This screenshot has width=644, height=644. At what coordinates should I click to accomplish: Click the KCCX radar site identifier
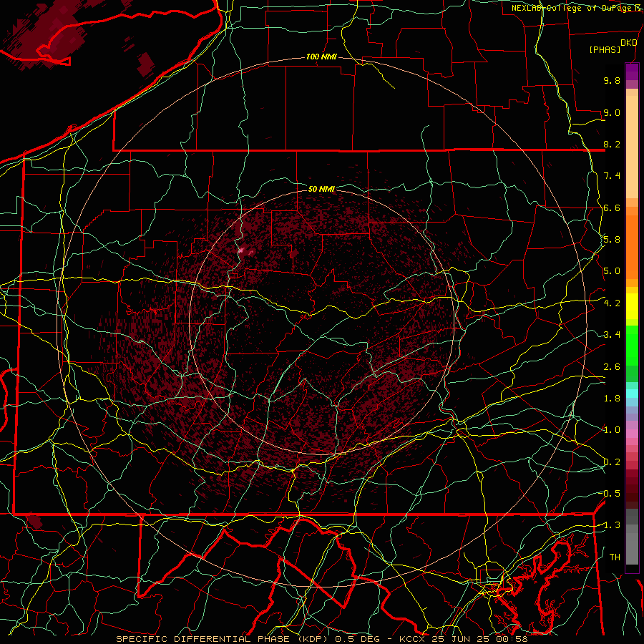tap(413, 639)
